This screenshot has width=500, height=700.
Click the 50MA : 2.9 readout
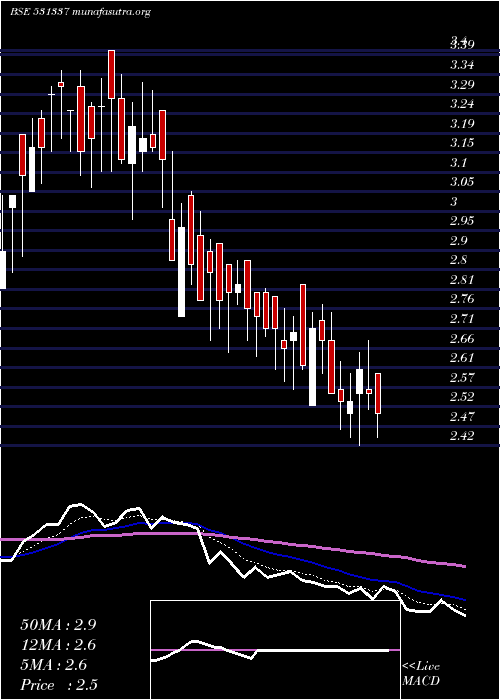pyautogui.click(x=58, y=625)
